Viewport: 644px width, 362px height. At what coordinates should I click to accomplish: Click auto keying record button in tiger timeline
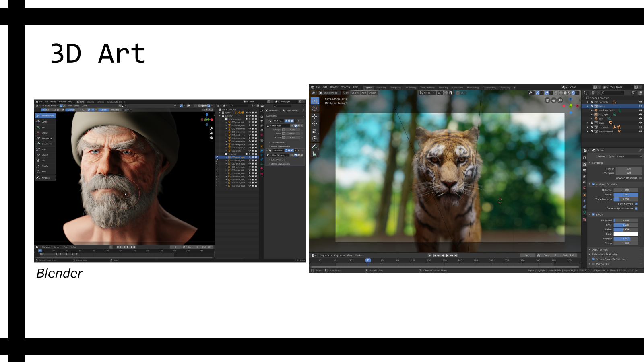[429, 255]
